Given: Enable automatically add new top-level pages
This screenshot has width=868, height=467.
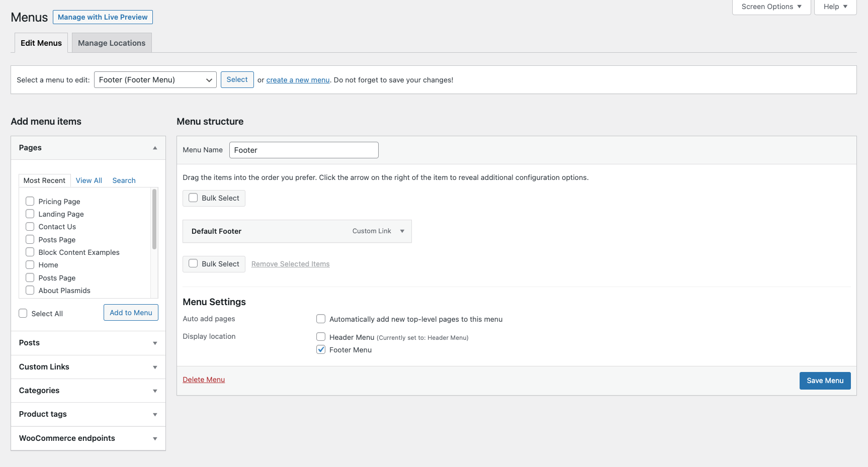Looking at the screenshot, I should coord(321,319).
